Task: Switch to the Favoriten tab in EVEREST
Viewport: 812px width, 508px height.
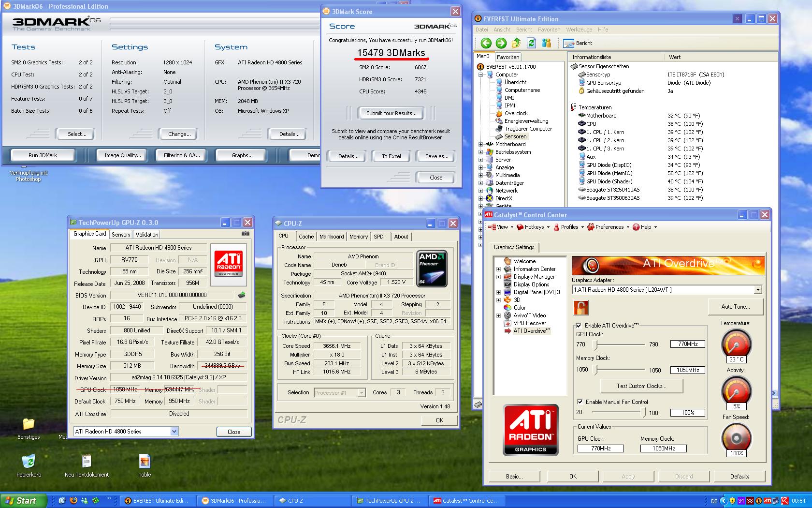Action: point(508,57)
